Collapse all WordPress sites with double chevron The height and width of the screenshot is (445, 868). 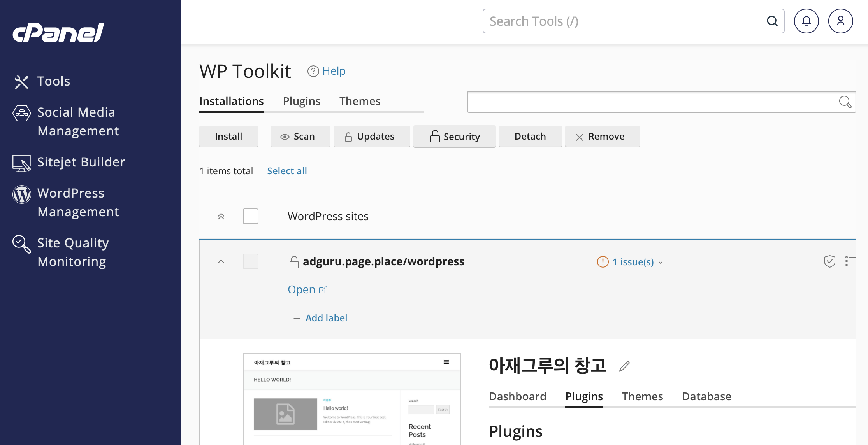click(221, 216)
